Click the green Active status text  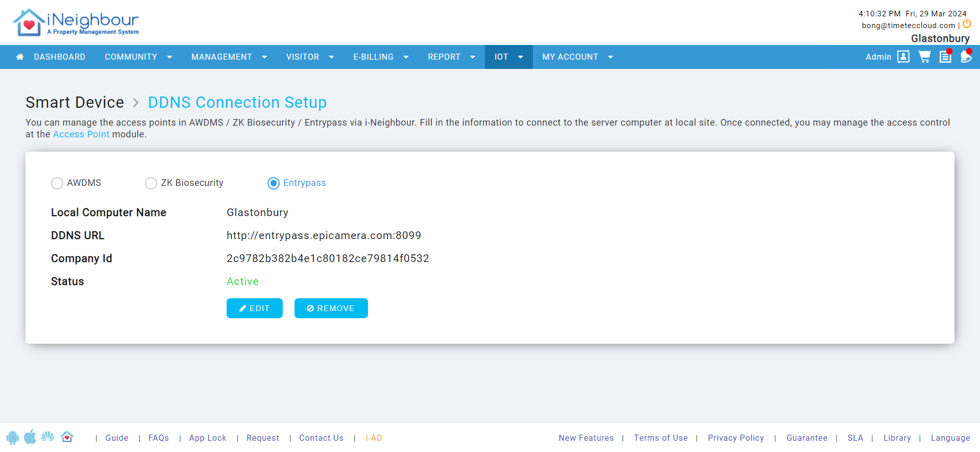point(242,281)
